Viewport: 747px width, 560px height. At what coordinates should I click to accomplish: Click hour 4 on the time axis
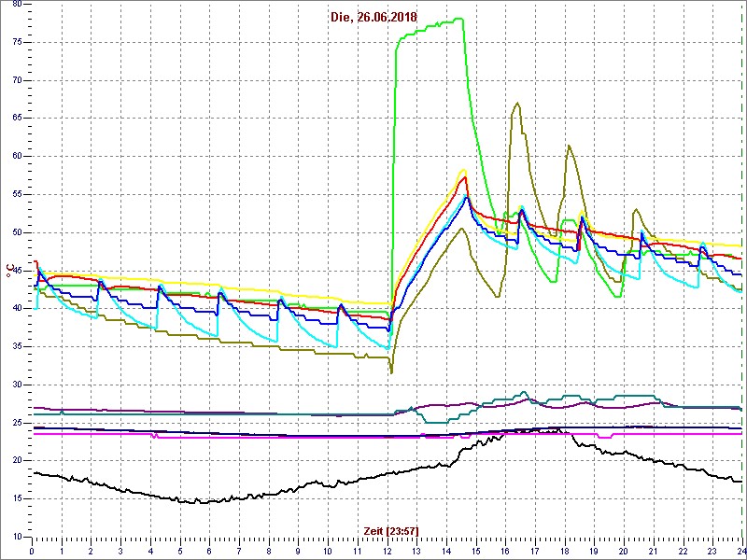point(150,551)
